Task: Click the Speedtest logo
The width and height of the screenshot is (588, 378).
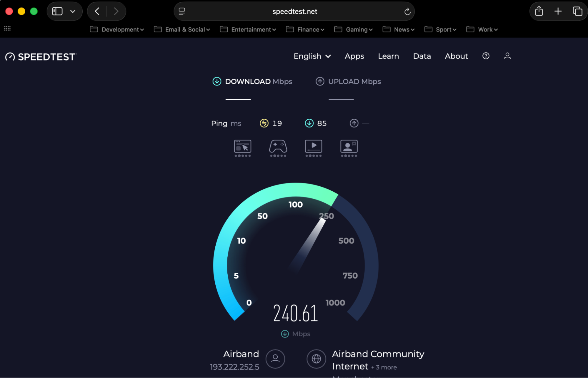Action: (40, 56)
